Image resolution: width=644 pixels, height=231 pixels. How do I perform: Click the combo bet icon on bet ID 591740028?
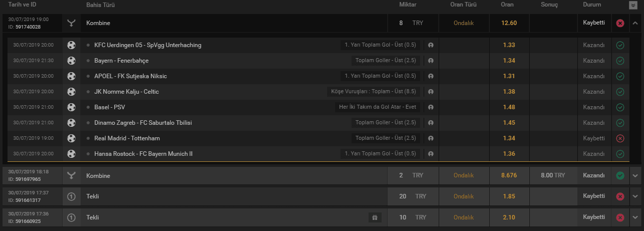pos(71,23)
